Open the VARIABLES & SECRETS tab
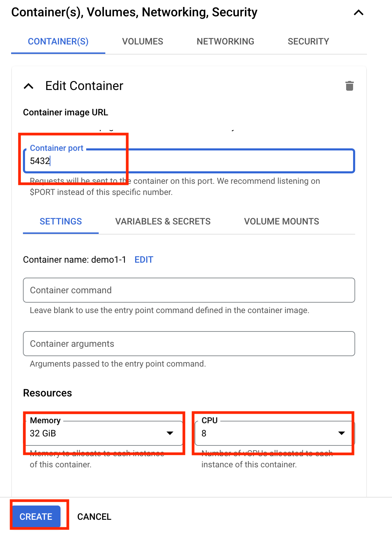392x533 pixels. (163, 221)
